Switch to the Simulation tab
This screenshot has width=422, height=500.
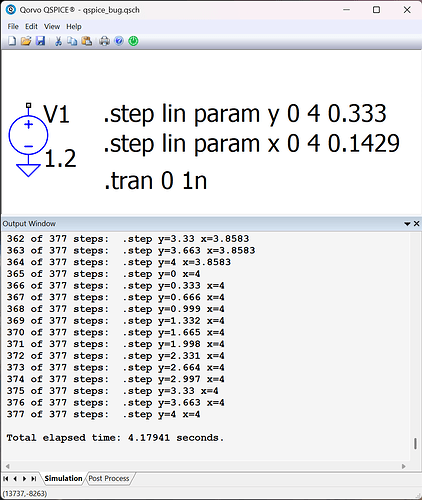pyautogui.click(x=63, y=478)
